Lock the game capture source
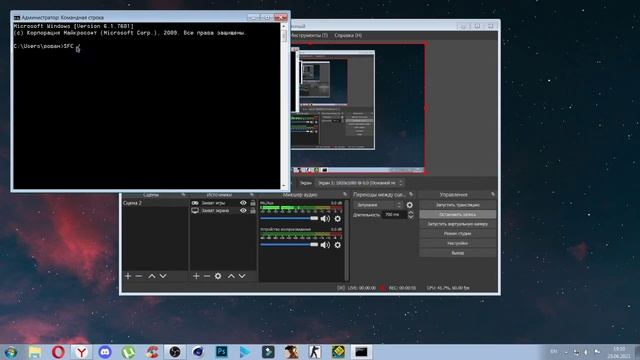 tap(253, 203)
